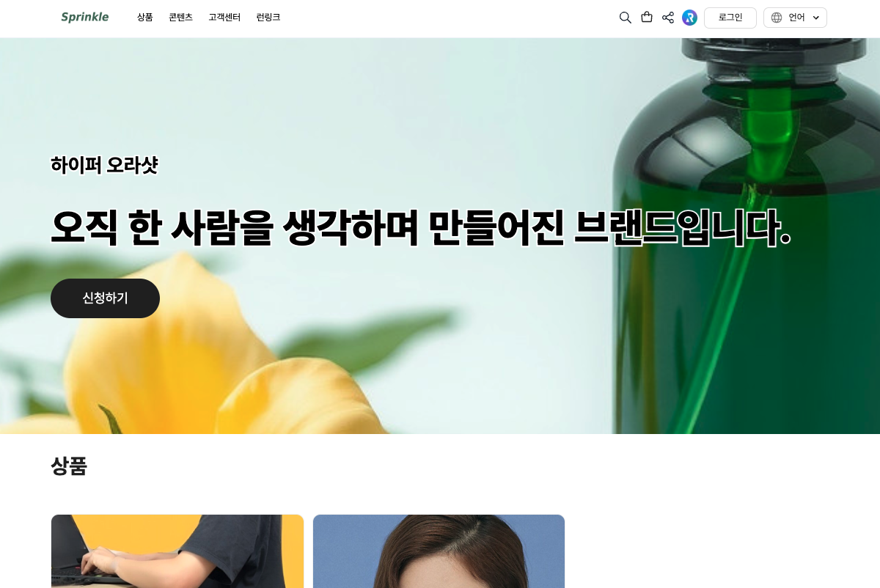Open the product thumbnail showing a woman

coord(439,551)
